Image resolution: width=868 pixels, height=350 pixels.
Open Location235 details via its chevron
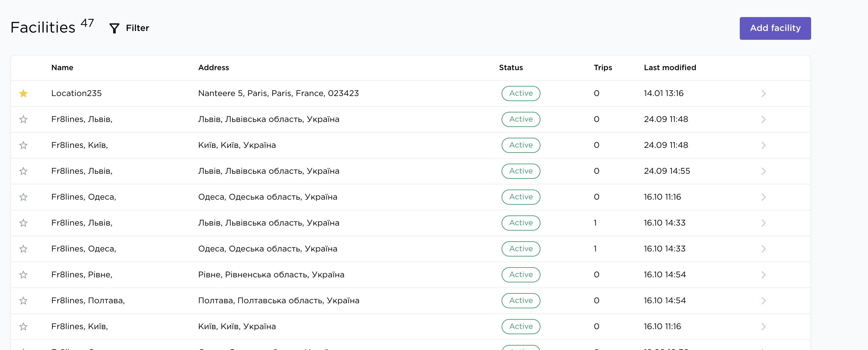click(763, 93)
